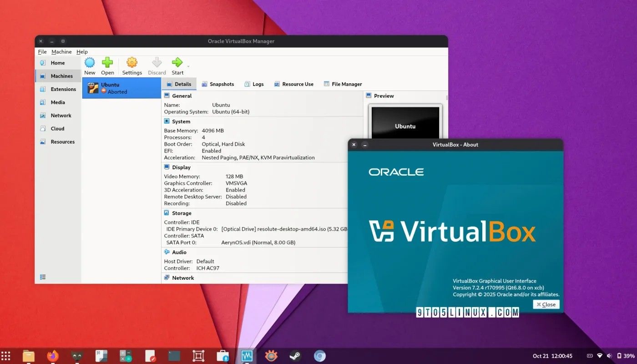The image size is (637, 364).
Task: Launch Steam from the taskbar
Action: coord(295,355)
